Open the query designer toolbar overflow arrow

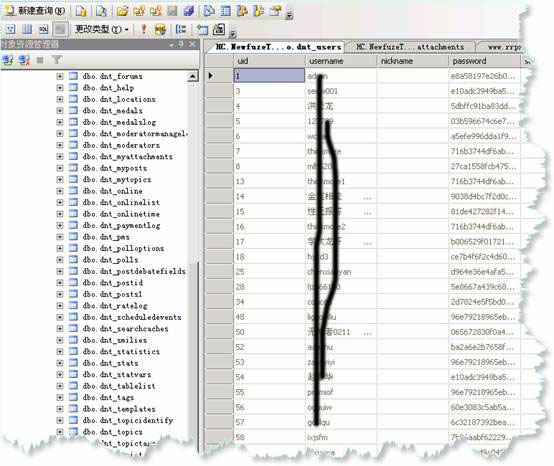point(232,34)
